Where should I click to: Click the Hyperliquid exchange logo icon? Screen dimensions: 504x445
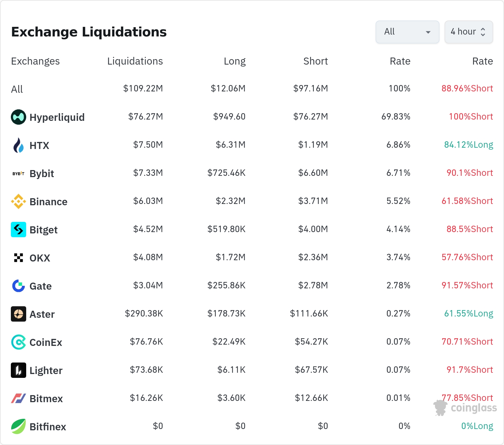pos(19,117)
